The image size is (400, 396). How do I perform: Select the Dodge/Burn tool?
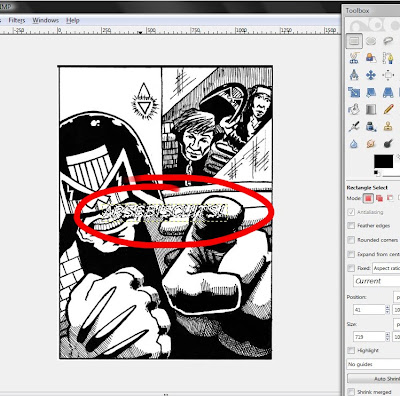[388, 144]
